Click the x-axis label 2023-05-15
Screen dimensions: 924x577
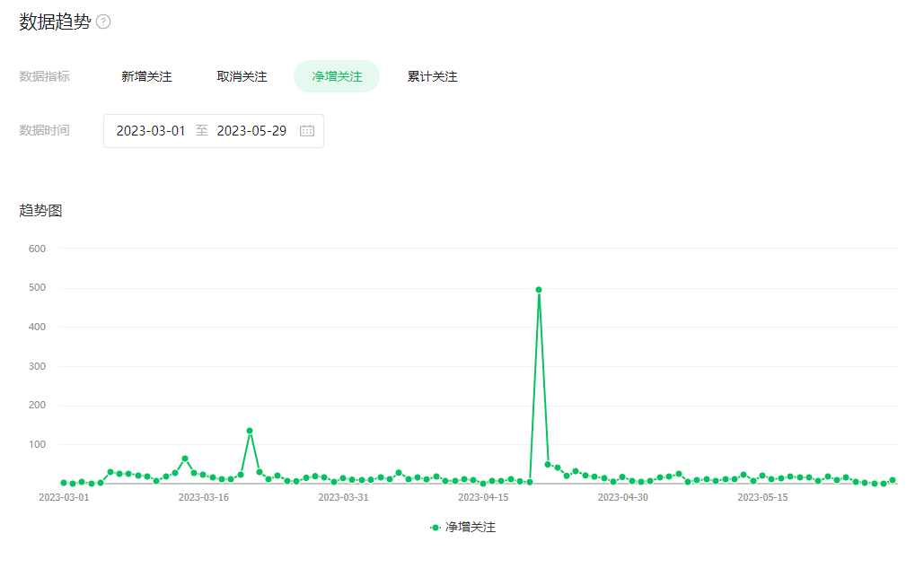click(762, 497)
